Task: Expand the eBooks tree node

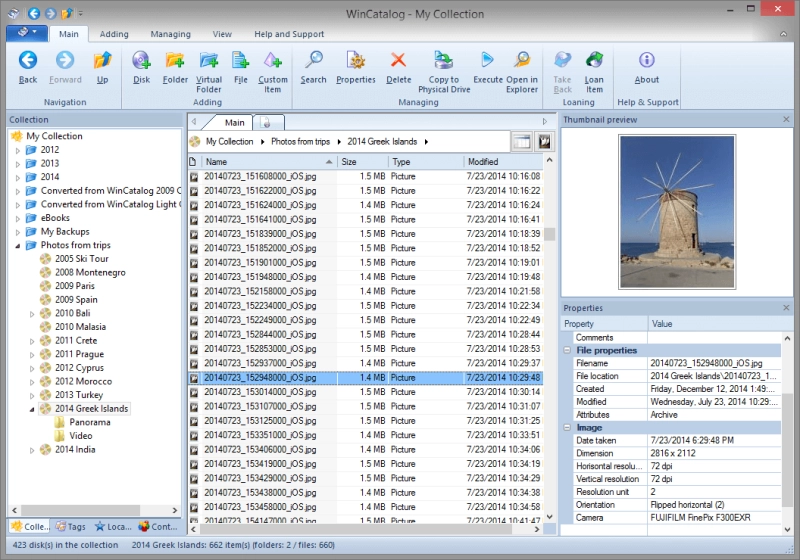Action: (x=18, y=219)
